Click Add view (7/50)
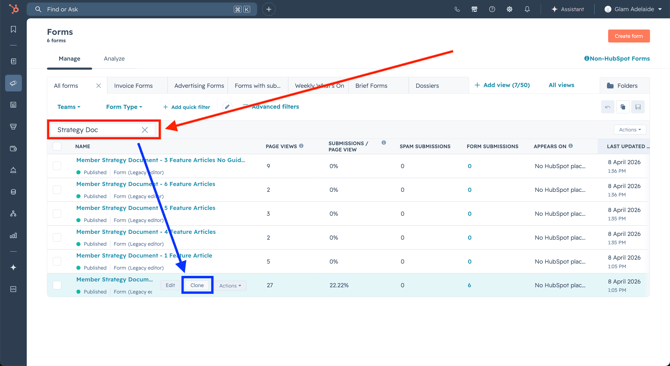The height and width of the screenshot is (366, 670). [502, 85]
